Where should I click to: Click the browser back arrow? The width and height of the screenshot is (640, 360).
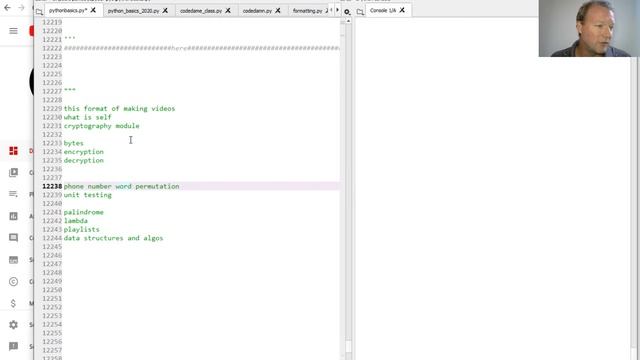pyautogui.click(x=7, y=7)
